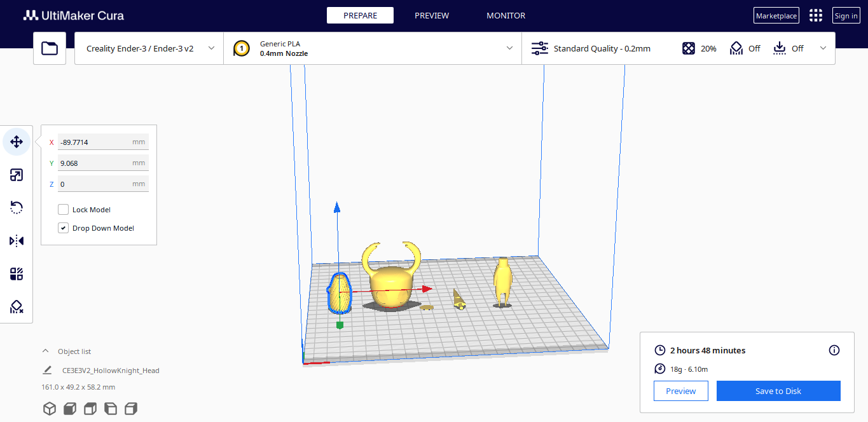
Task: Click the material spool usage icon
Action: pyautogui.click(x=659, y=369)
